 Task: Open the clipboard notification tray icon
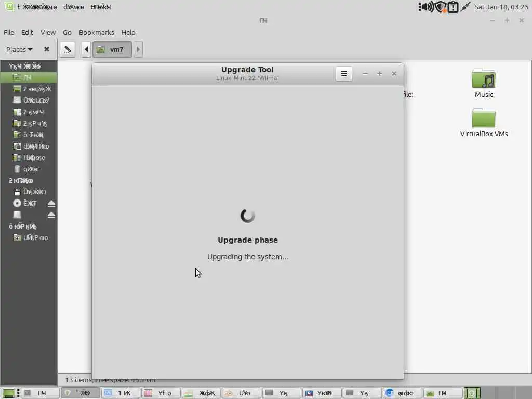453,7
